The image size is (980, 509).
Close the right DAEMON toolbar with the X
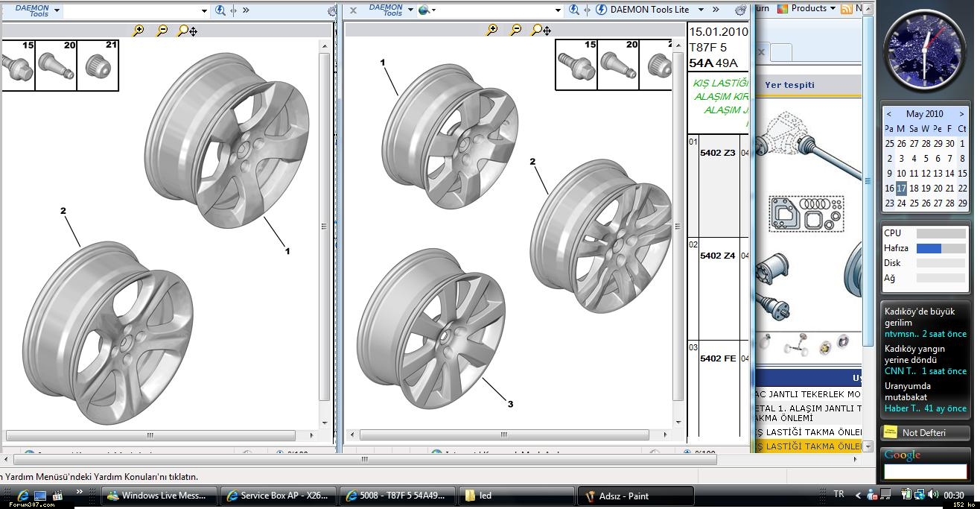[353, 10]
